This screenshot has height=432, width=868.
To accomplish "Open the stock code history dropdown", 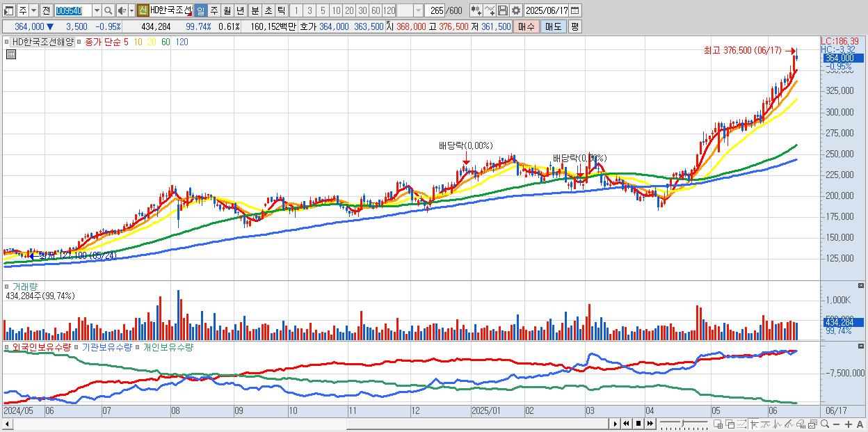I will point(97,10).
